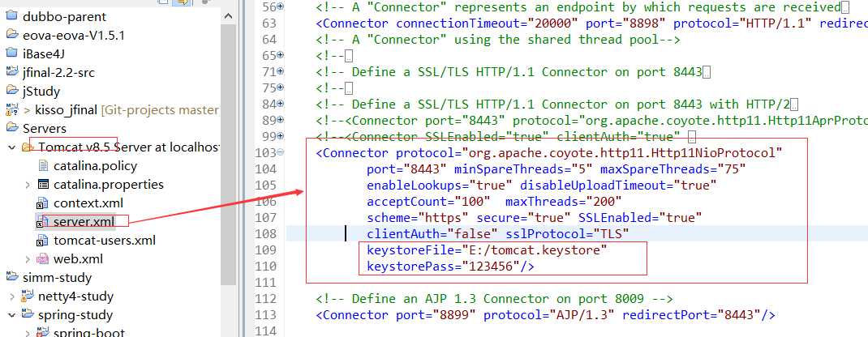
Task: Click the tomcat-users.xml file icon
Action: tap(43, 241)
